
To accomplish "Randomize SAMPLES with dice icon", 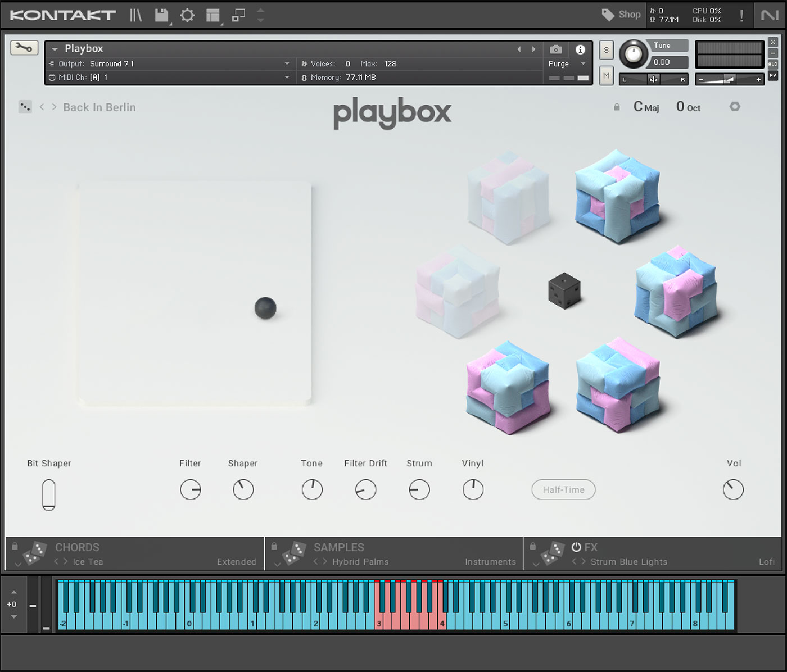I will tap(294, 553).
